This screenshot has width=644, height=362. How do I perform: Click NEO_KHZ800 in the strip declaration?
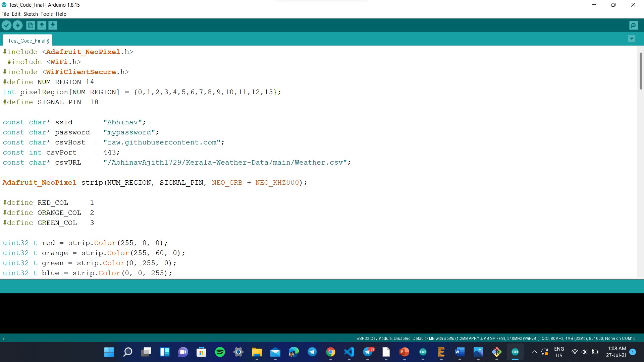pos(277,183)
